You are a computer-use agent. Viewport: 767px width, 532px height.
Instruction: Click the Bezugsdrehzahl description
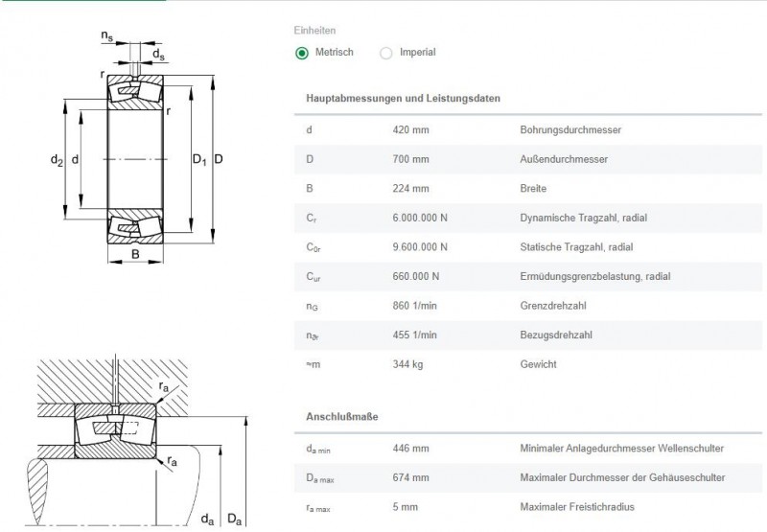pyautogui.click(x=556, y=335)
